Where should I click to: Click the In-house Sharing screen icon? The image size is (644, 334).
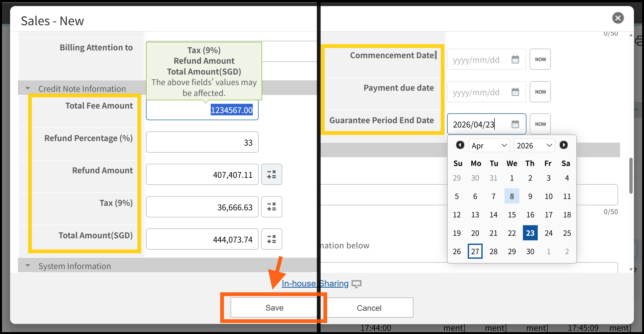click(356, 284)
